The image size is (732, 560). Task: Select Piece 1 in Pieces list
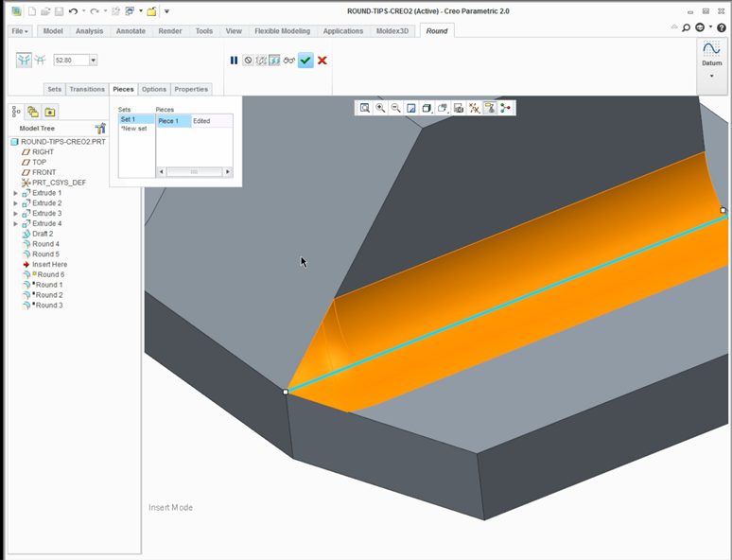(x=174, y=121)
